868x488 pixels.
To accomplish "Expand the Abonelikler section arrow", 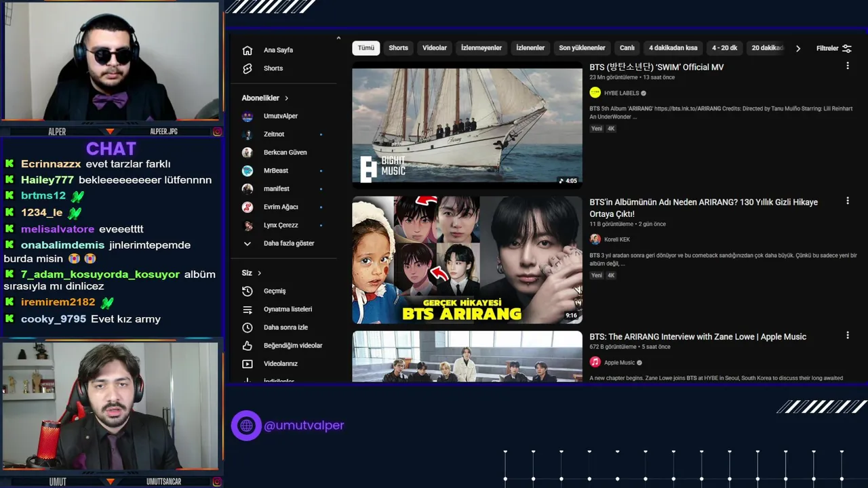I will click(287, 98).
